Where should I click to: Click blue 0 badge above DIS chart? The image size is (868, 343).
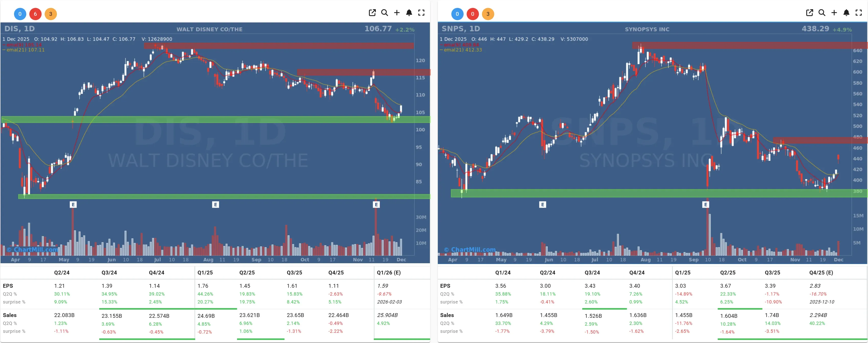pos(20,14)
